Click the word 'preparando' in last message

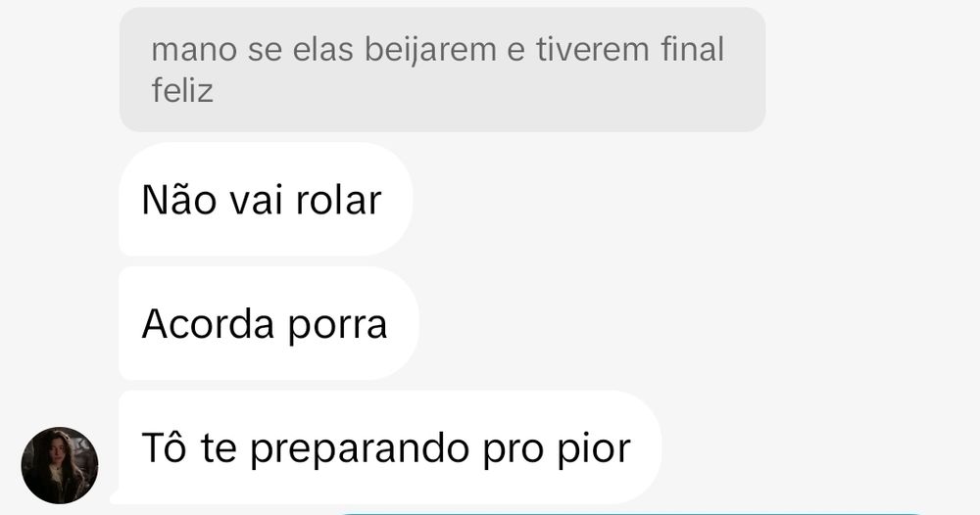pos(360,448)
